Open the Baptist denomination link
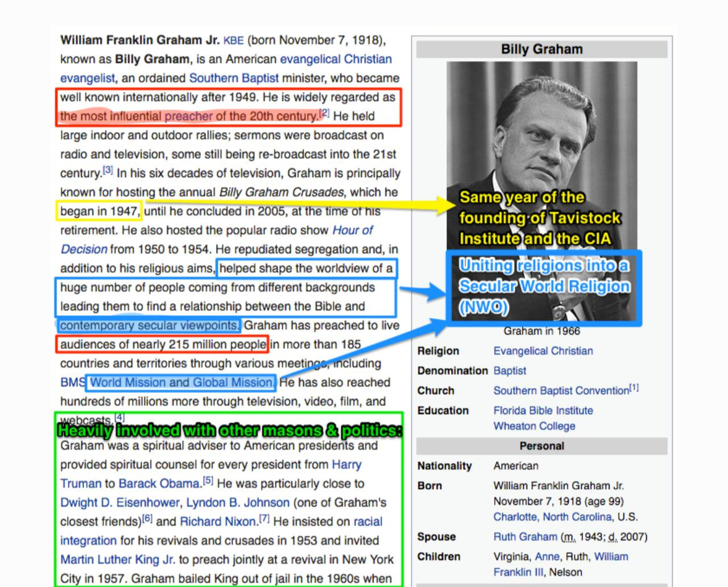Viewport: 728px width, 587px height. pos(510,371)
